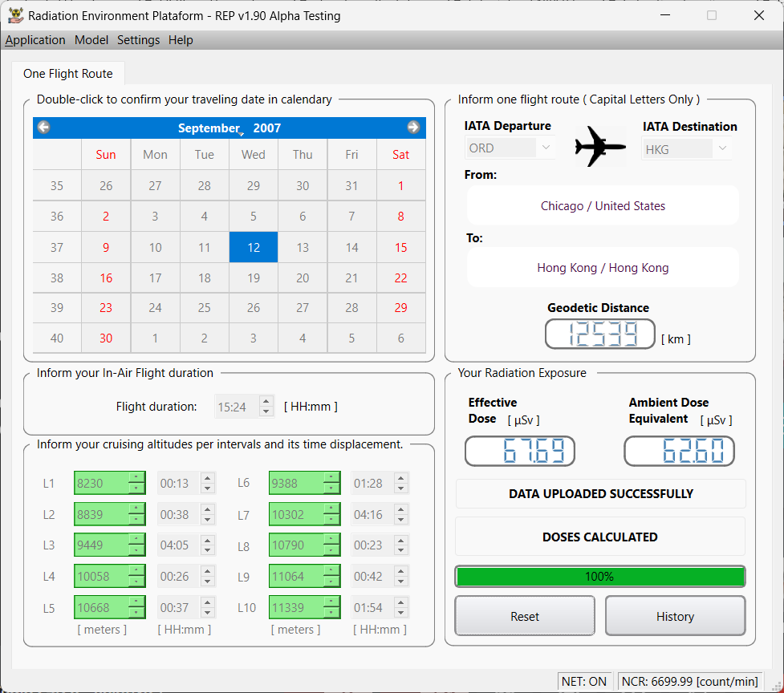Go to next month in calendar

(413, 128)
